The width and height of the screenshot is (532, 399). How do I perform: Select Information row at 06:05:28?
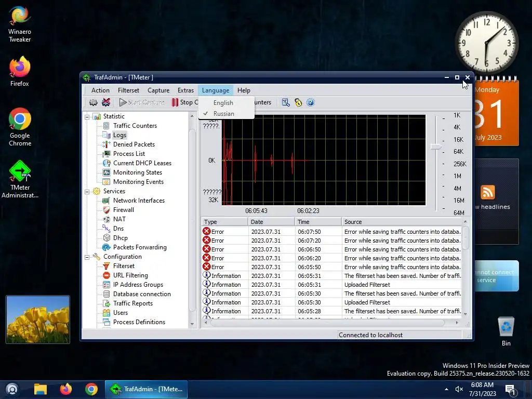click(x=331, y=311)
